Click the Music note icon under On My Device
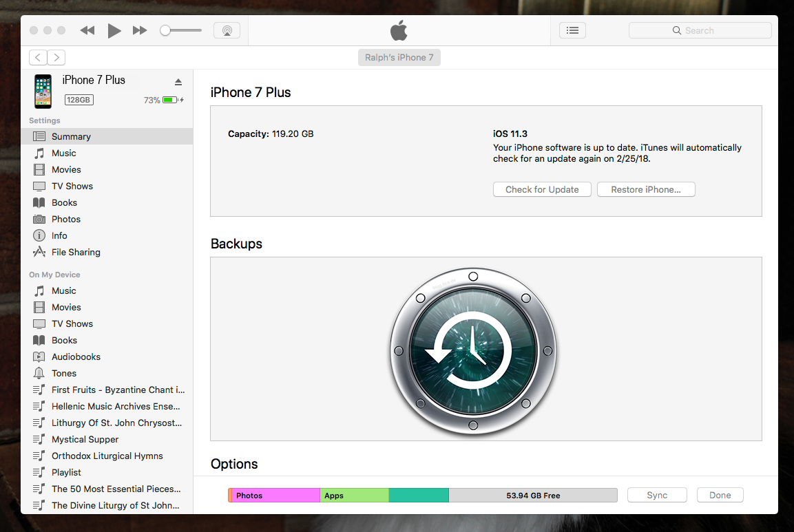 tap(39, 290)
